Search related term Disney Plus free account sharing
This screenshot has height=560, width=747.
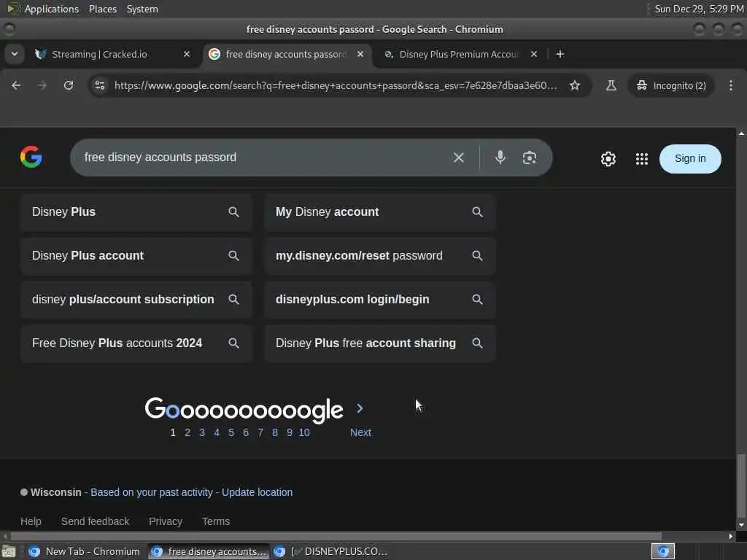pyautogui.click(x=379, y=343)
